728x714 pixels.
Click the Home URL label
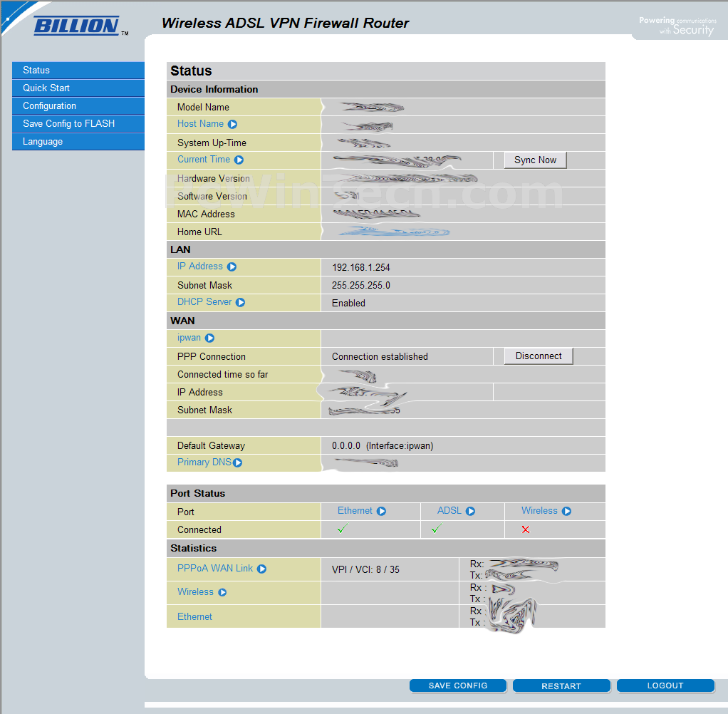pos(199,232)
